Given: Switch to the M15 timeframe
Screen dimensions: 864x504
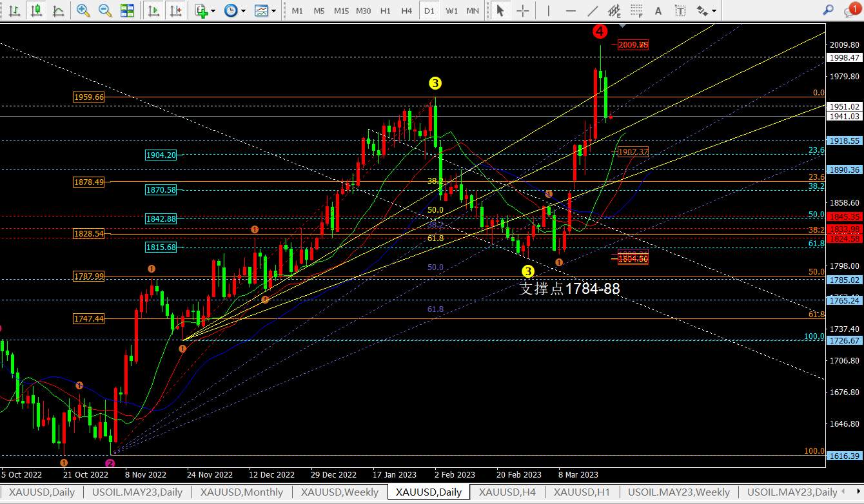Looking at the screenshot, I should pyautogui.click(x=341, y=10).
